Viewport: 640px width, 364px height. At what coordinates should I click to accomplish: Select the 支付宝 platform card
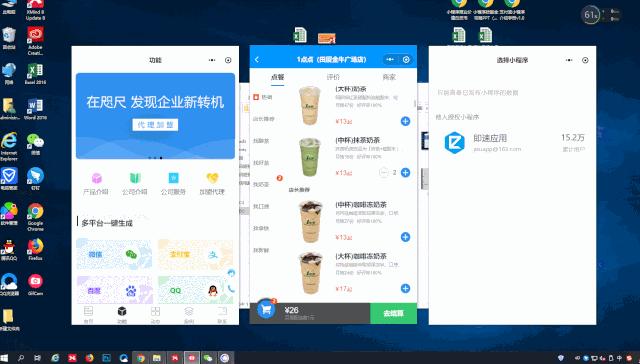point(196,255)
